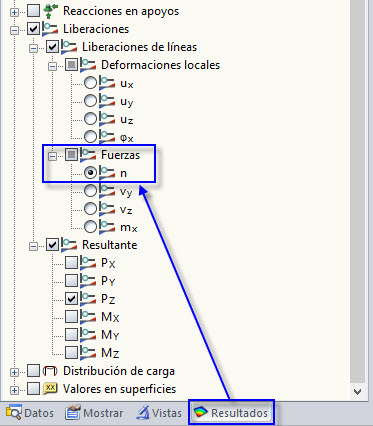Viewport: 373px width, 426px height.
Task: Click the Distribución de carga icon
Action: (x=50, y=371)
